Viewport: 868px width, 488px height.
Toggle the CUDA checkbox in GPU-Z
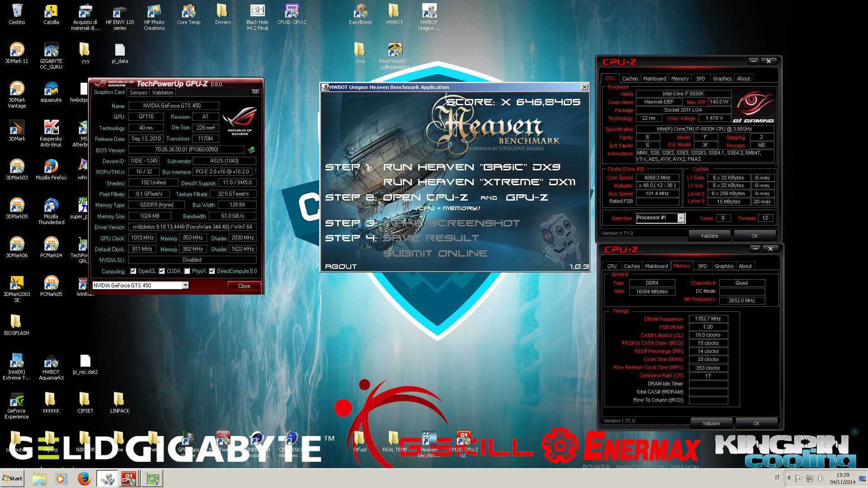point(161,271)
